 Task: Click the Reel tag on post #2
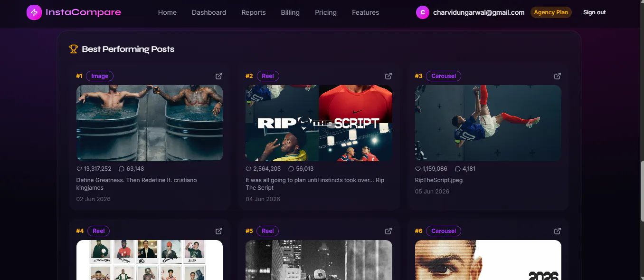tap(268, 76)
